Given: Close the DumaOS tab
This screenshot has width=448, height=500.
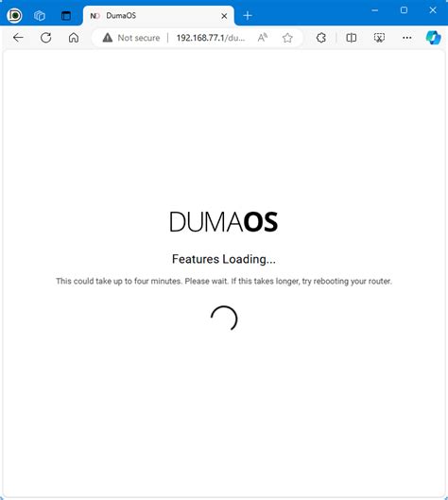Looking at the screenshot, I should pyautogui.click(x=224, y=16).
